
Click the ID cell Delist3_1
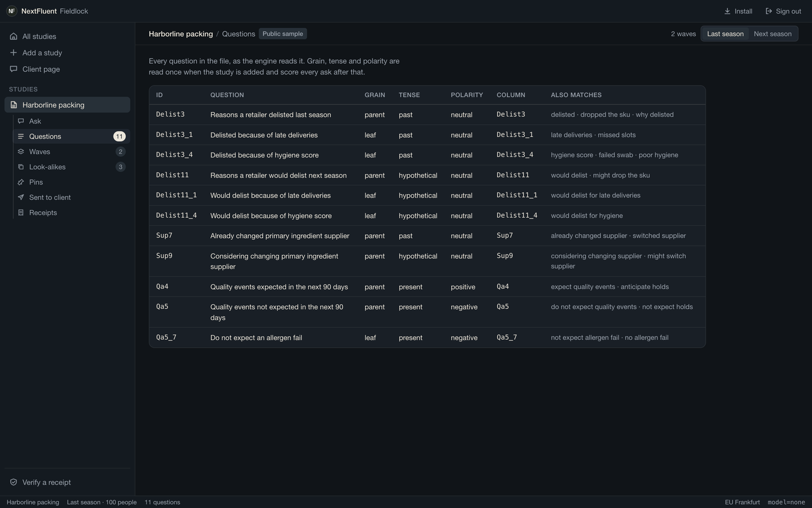click(174, 135)
